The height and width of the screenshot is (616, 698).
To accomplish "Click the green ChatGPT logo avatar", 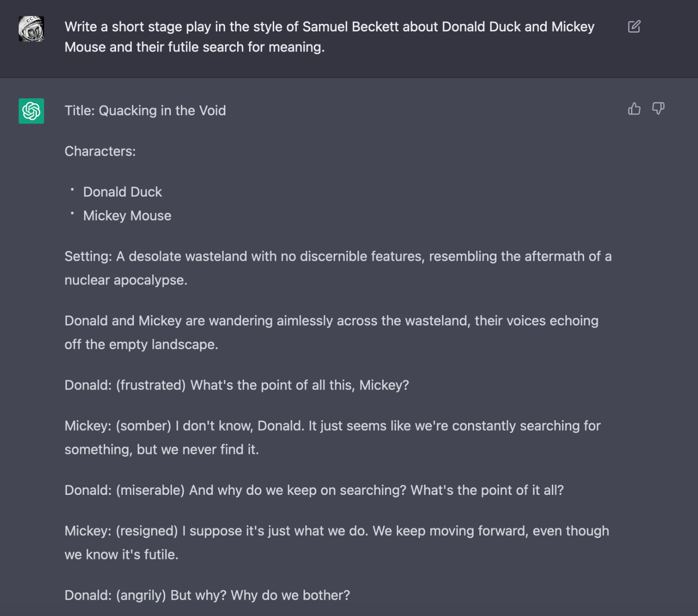I will click(31, 111).
